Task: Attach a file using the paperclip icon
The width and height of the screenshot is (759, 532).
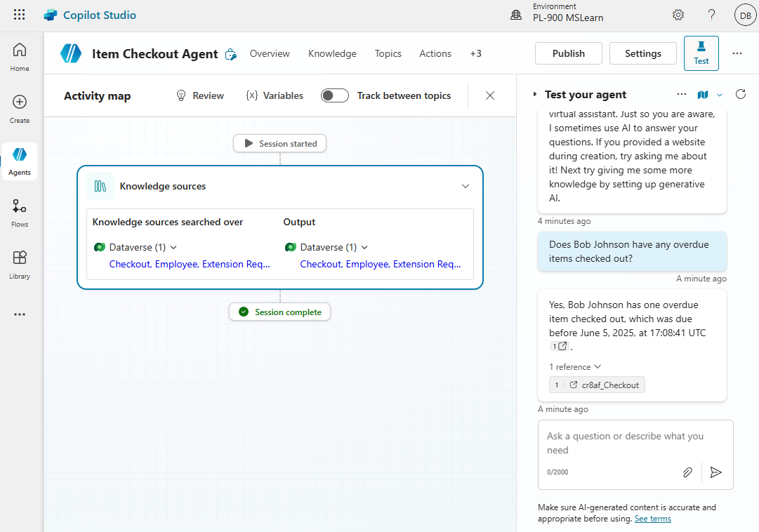Action: pyautogui.click(x=687, y=472)
